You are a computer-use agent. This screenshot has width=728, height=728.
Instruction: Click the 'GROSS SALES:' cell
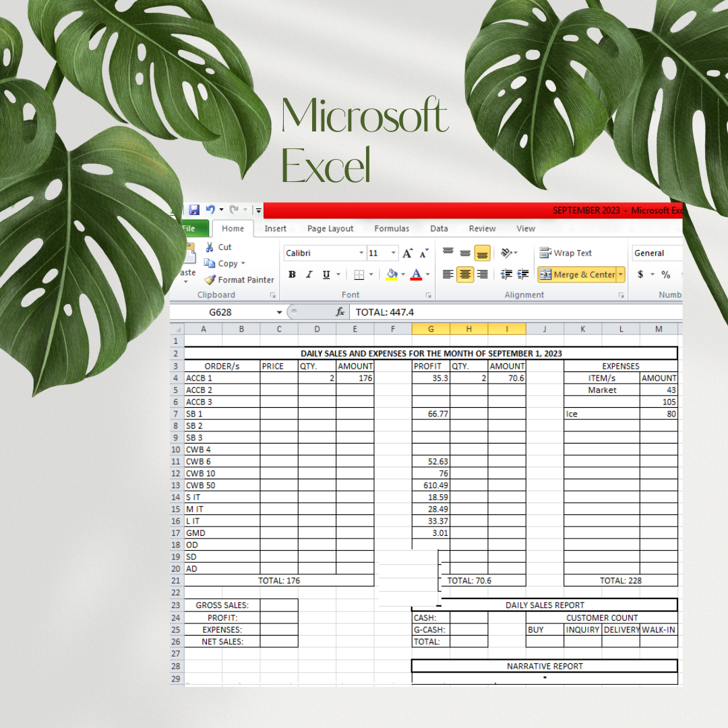coord(222,605)
